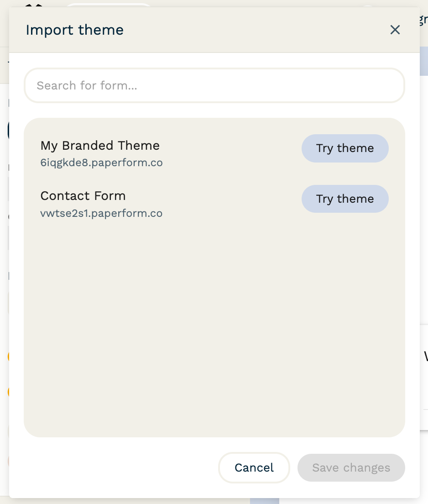The image size is (428, 504).
Task: Click the logo peeking above the dialog
Action: 34,5
